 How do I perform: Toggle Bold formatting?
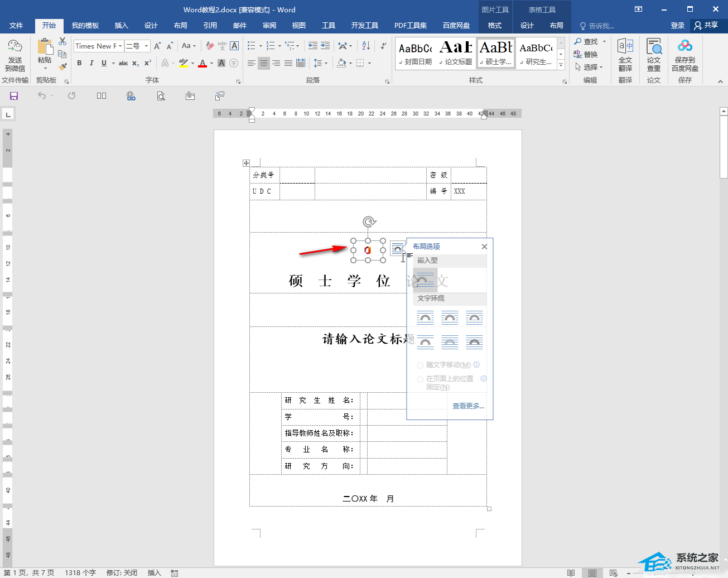[x=79, y=63]
